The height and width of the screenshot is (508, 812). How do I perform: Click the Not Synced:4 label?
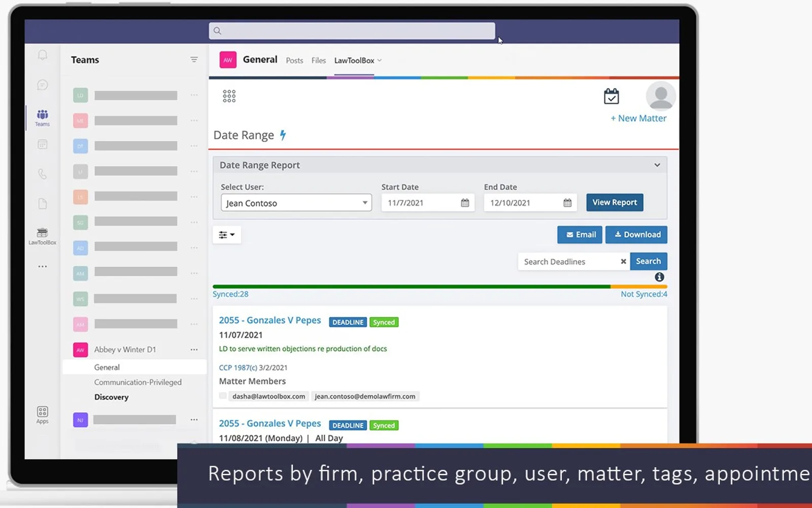click(x=644, y=294)
